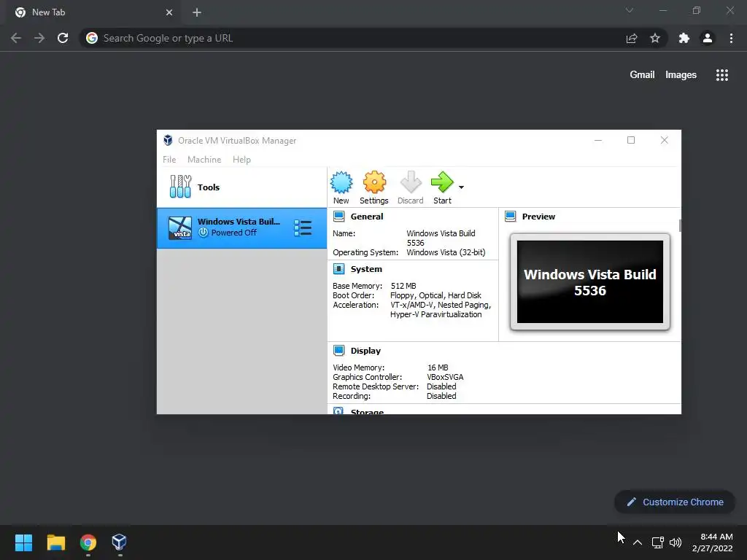Click the Vista OS icon of the VM
The width and height of the screenshot is (747, 560).
(x=180, y=228)
